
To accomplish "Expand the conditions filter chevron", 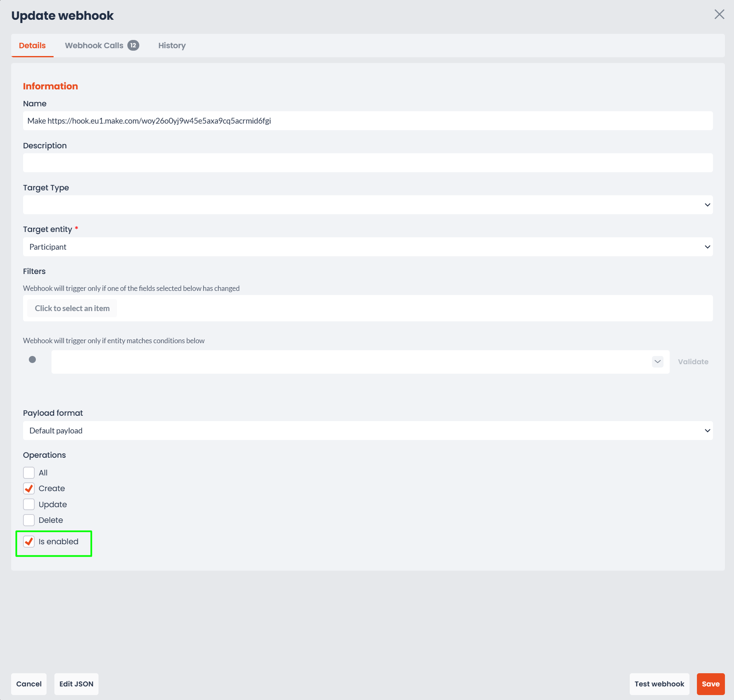I will coord(657,362).
